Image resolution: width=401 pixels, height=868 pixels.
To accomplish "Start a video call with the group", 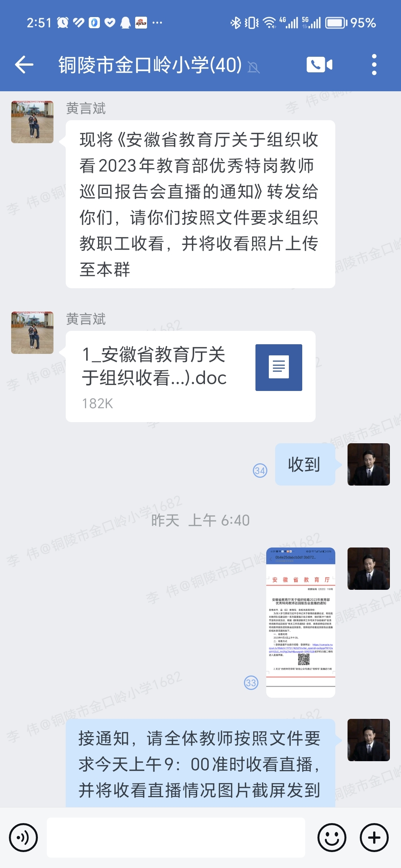I will (x=319, y=65).
